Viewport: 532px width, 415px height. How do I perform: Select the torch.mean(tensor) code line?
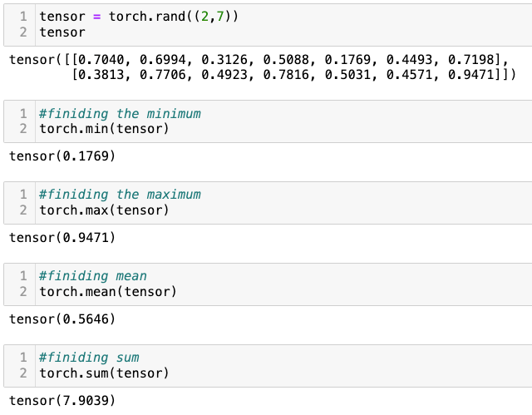coord(108,292)
